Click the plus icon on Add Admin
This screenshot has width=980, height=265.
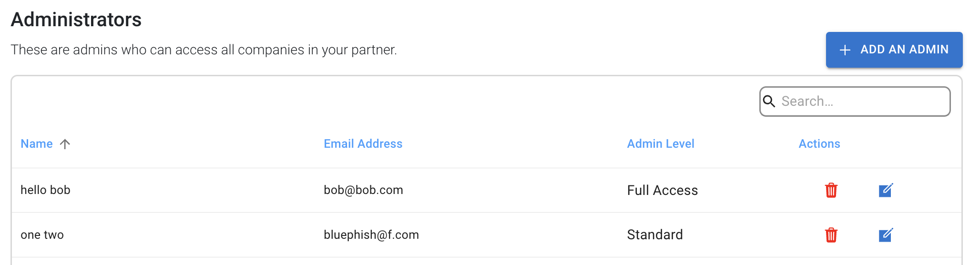845,50
